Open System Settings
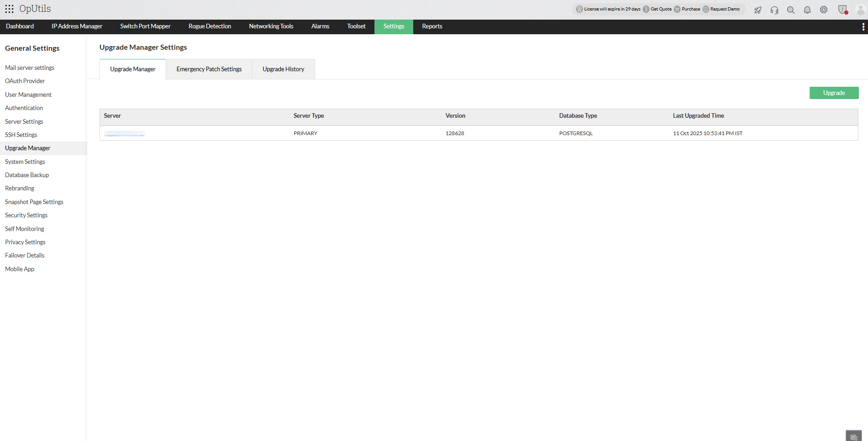Image resolution: width=868 pixels, height=441 pixels. [25, 162]
